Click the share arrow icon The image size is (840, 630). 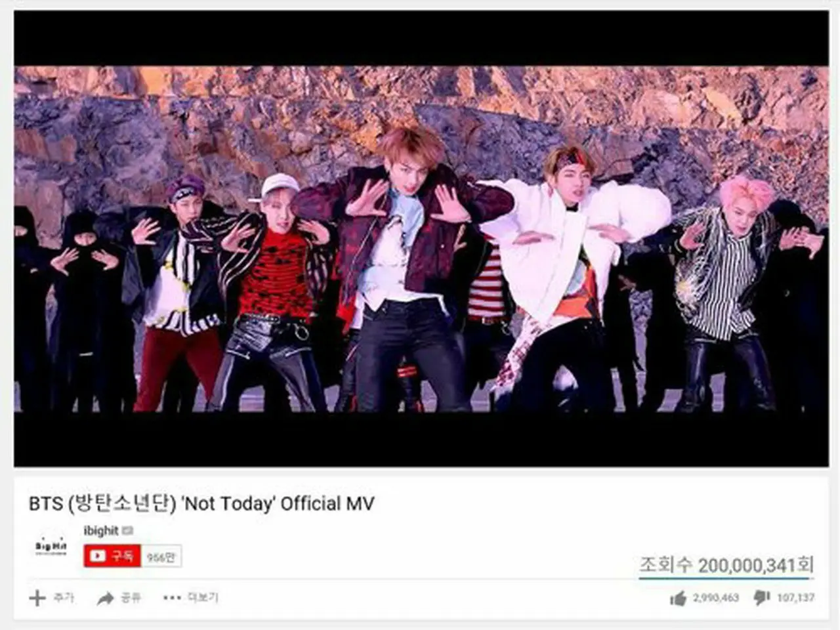click(x=105, y=598)
